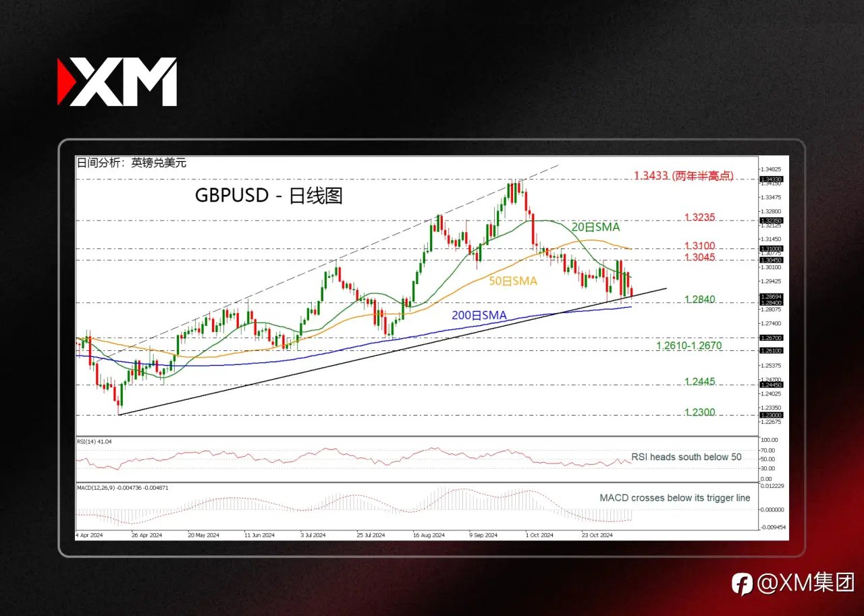
Task: Click the 'MACD(12,26,9)' indicator readout
Action: (123, 487)
